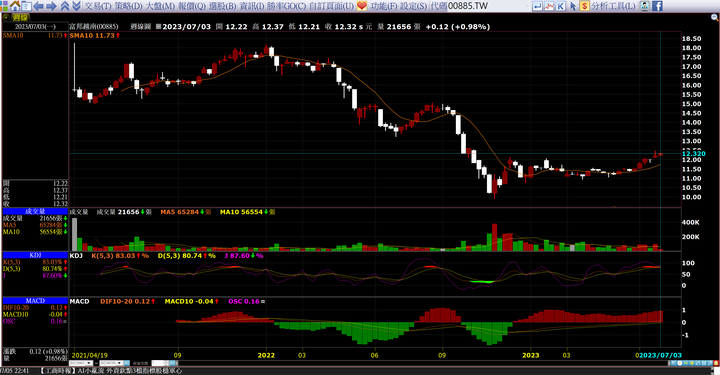Click the blue button after end date dropdown
Screen dimensions: 720x375
[126, 363]
